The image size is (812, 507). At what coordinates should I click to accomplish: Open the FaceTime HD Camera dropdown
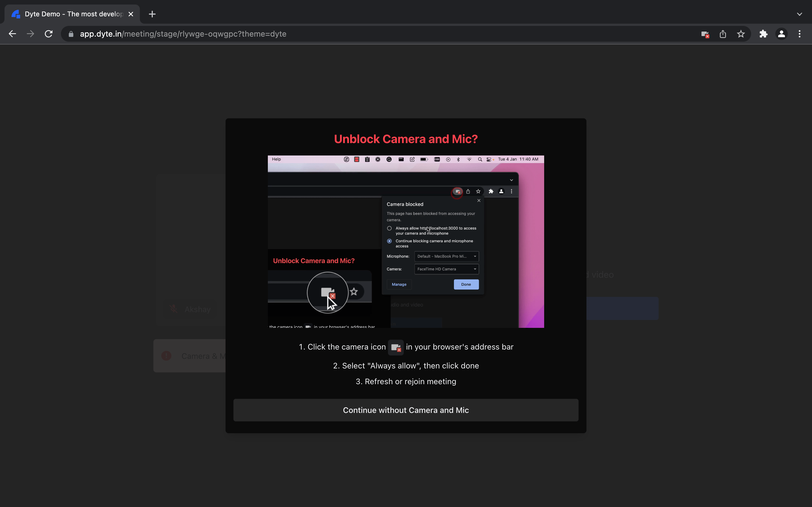tap(446, 269)
